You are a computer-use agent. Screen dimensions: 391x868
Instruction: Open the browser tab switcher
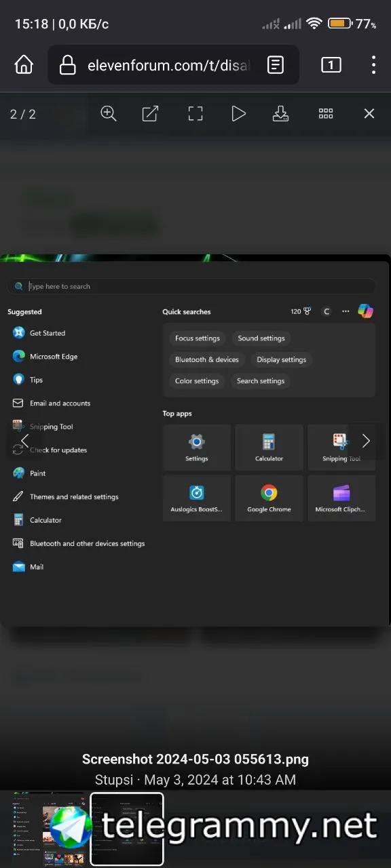pos(331,65)
